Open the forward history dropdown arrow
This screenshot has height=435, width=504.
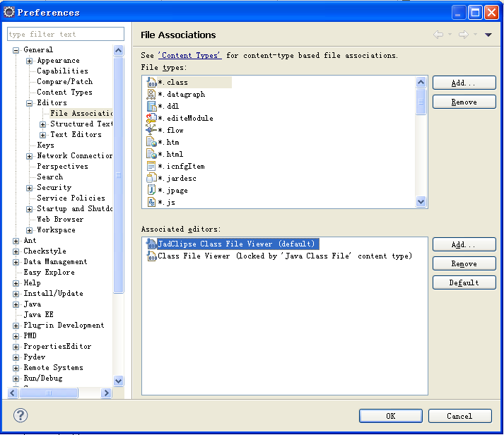click(x=475, y=35)
